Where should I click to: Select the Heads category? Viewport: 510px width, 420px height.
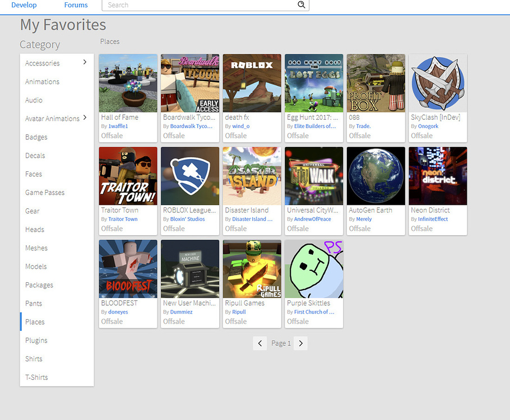click(x=57, y=230)
